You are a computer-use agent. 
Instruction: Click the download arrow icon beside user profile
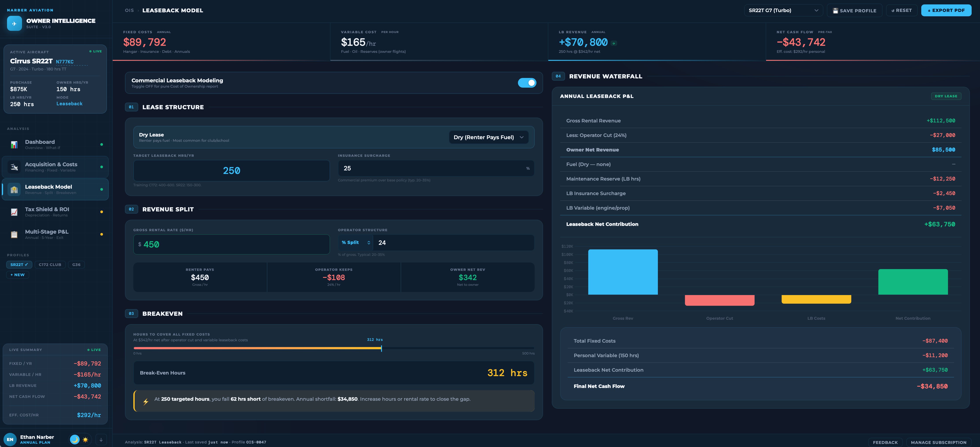coord(101,439)
